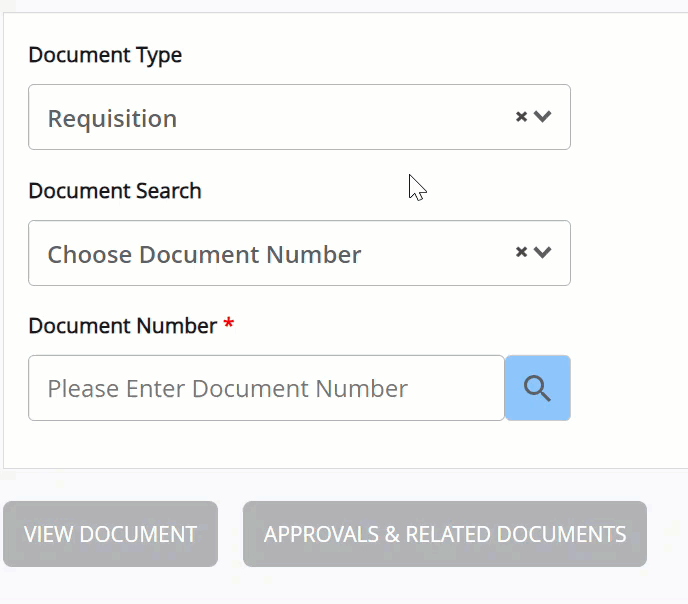Viewport: 688px width, 604px height.
Task: Open the Choose Document Number combo box
Action: [x=204, y=254]
